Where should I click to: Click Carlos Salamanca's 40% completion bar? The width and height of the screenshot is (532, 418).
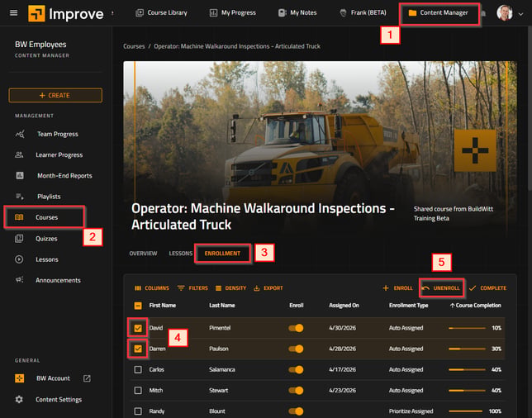(467, 369)
